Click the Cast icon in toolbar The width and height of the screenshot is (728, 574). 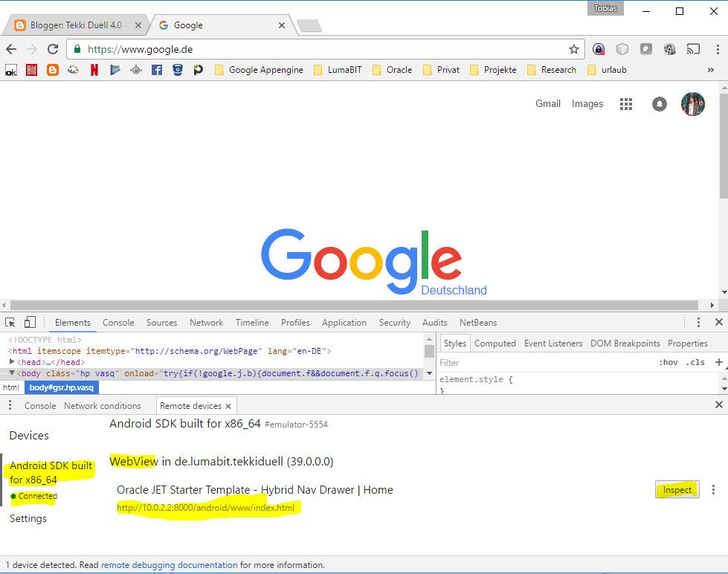pos(693,49)
